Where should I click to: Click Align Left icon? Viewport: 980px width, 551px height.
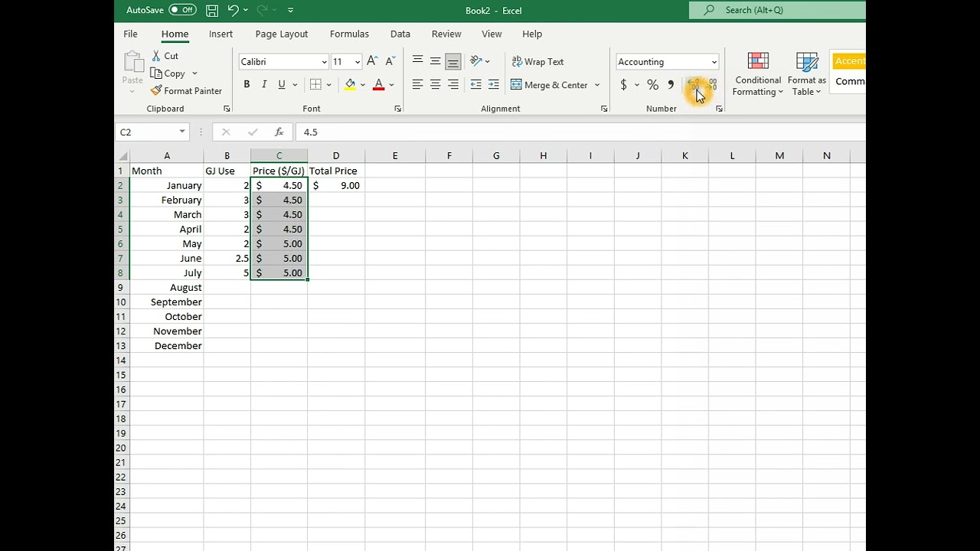pyautogui.click(x=417, y=85)
